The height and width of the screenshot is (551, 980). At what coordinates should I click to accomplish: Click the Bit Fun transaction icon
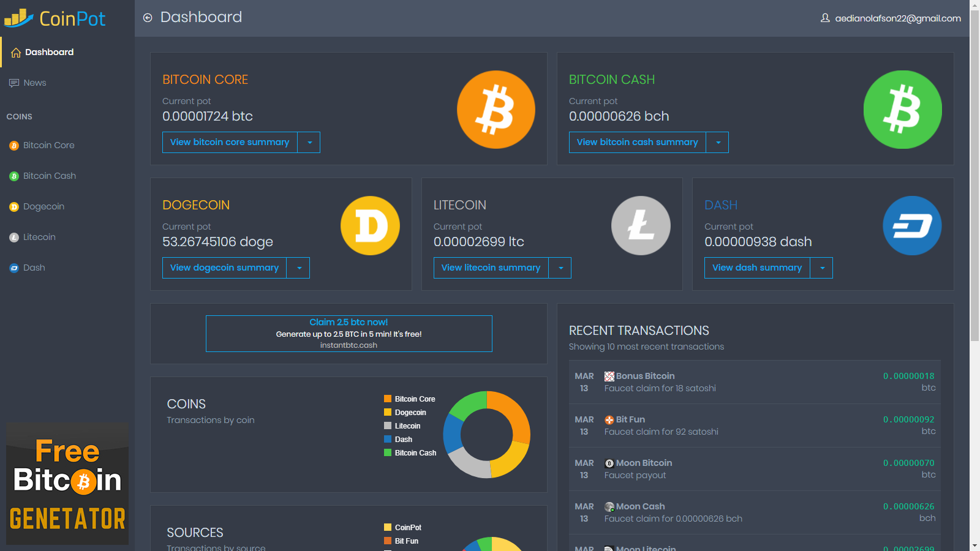coord(609,420)
